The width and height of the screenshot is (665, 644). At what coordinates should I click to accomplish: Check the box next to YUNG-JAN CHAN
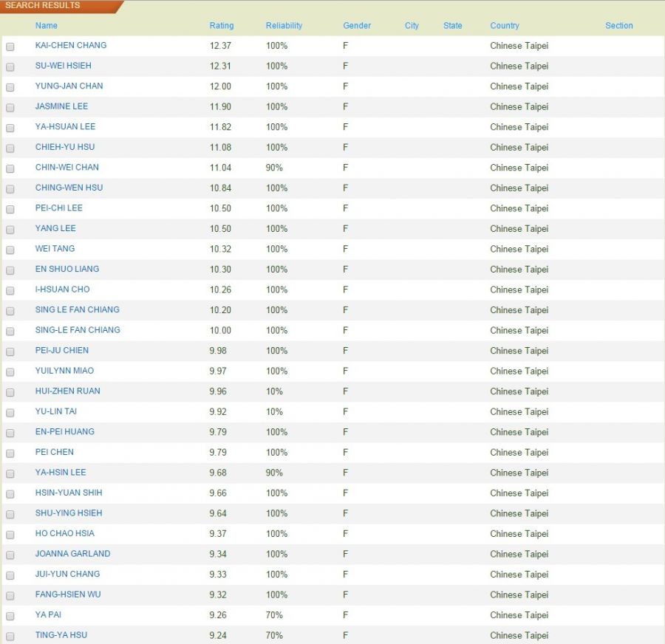coord(10,87)
